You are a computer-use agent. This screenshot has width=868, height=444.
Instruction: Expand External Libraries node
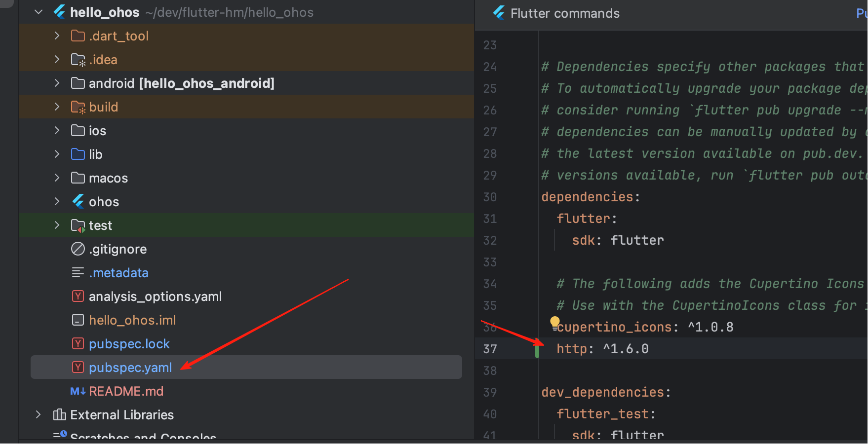click(x=39, y=414)
